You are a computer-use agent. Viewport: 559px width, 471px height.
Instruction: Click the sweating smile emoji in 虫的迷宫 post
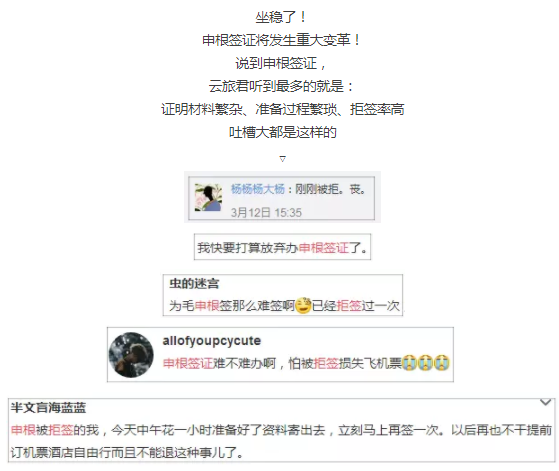coord(303,305)
